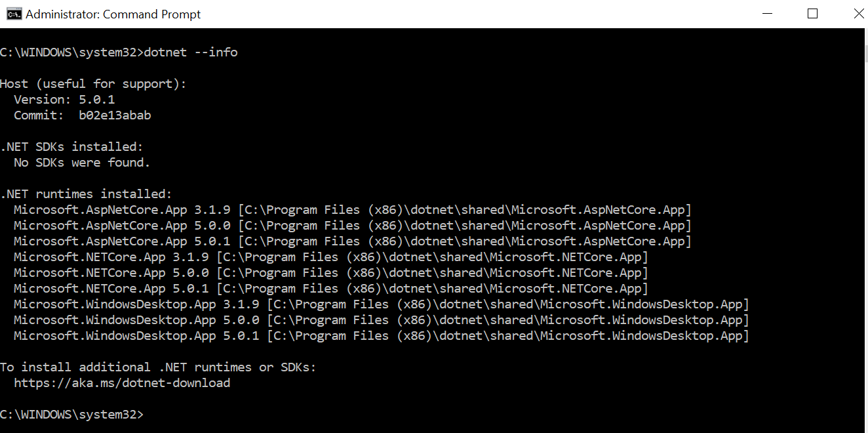
Task: Select the Version 5.0.1 line
Action: [x=64, y=99]
